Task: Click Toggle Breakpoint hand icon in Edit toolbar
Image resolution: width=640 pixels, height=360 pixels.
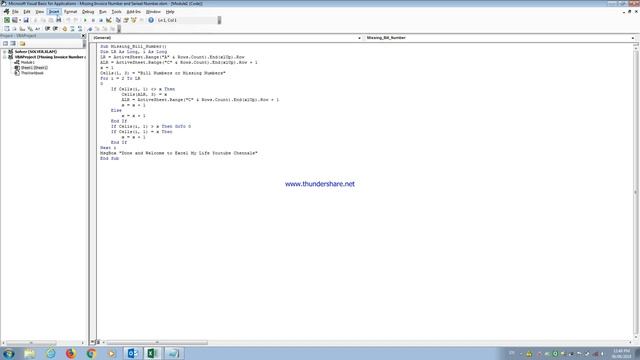Action: click(64, 29)
